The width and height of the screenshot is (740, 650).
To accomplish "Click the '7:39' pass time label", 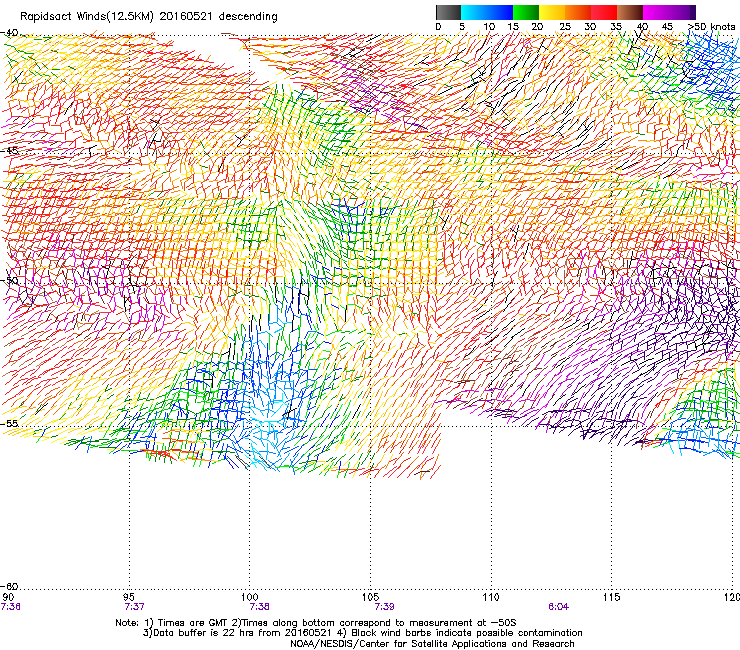I will pyautogui.click(x=384, y=607).
